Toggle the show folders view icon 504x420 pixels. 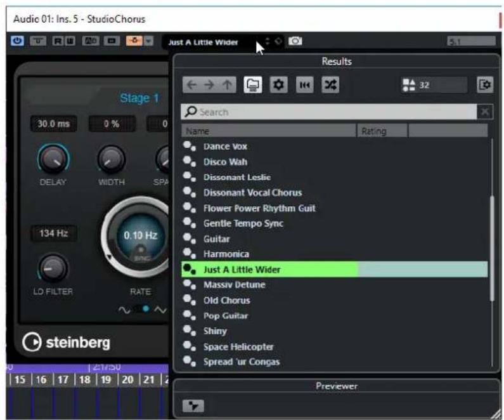tap(253, 85)
